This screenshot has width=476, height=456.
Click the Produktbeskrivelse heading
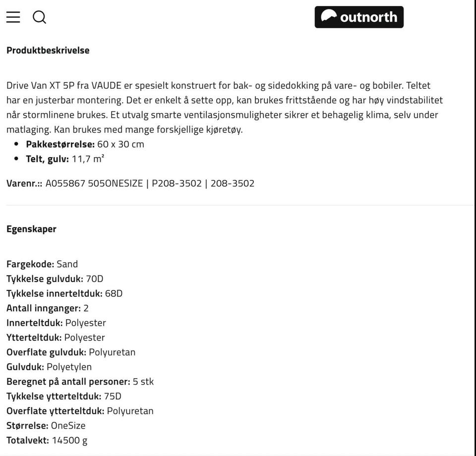click(48, 50)
